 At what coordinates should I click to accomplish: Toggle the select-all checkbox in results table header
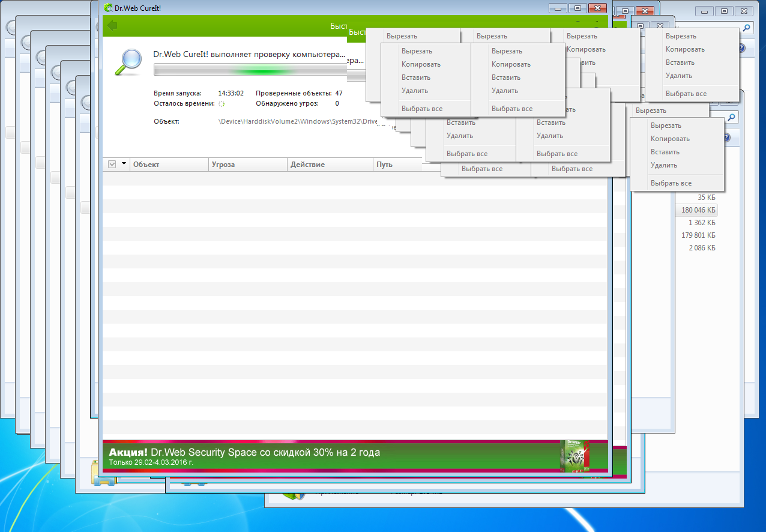(x=112, y=165)
